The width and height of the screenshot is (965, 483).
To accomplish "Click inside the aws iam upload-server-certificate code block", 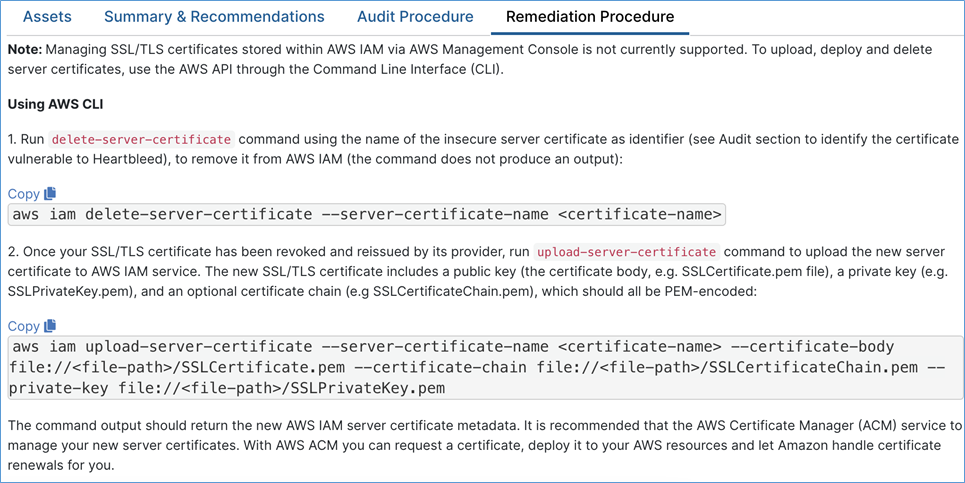I will click(485, 367).
